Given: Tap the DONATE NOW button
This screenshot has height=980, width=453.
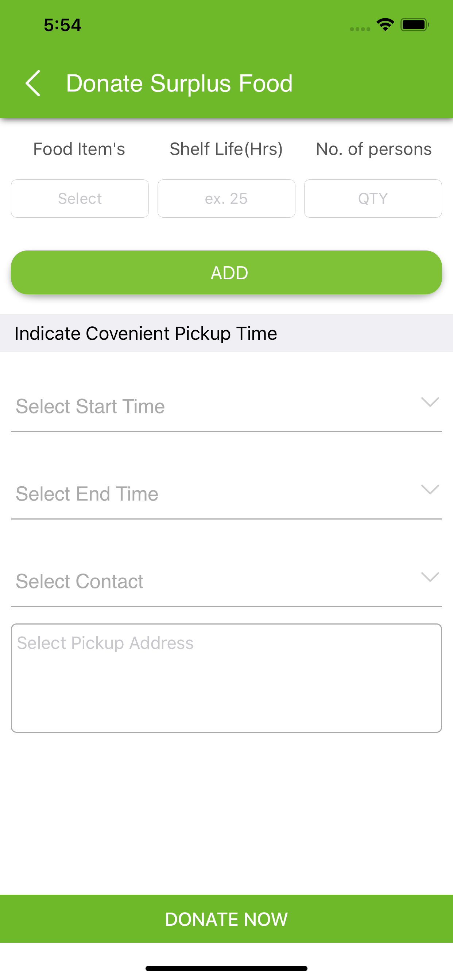Looking at the screenshot, I should [226, 919].
